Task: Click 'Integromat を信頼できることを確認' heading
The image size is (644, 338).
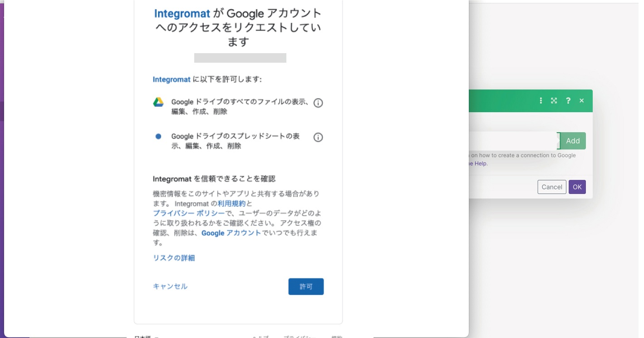Action: (214, 179)
